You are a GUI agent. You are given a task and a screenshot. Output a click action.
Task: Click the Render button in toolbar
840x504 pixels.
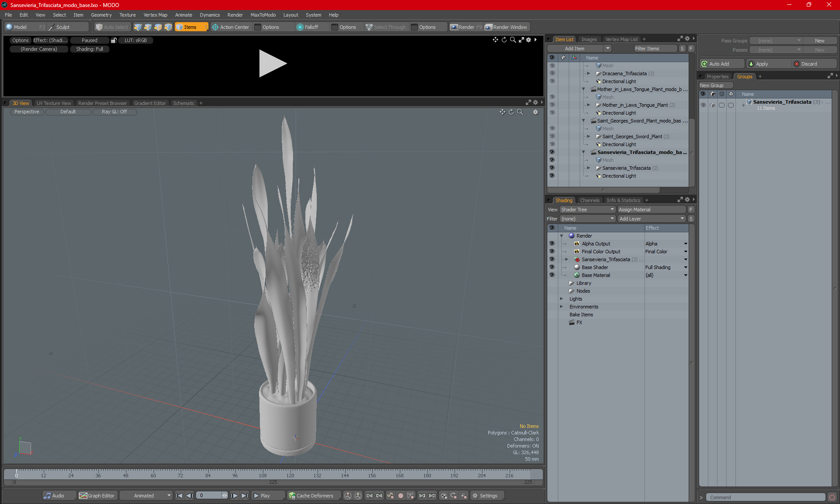[468, 26]
